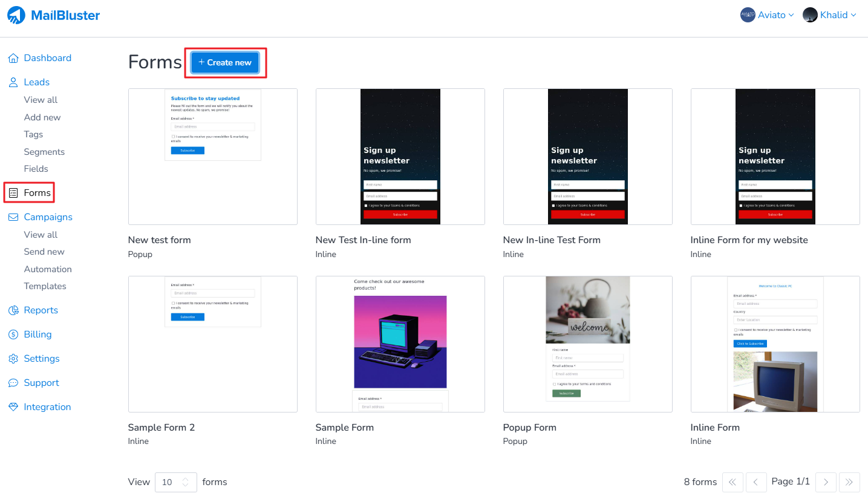Open the forms-per-page view selector
The image size is (868, 499).
click(x=175, y=482)
